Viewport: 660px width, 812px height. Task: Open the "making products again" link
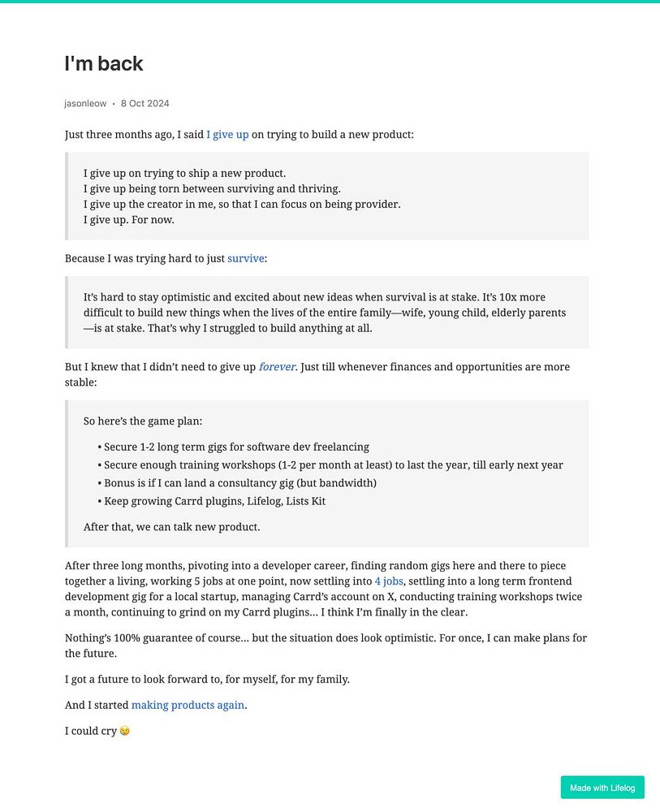pos(188,706)
